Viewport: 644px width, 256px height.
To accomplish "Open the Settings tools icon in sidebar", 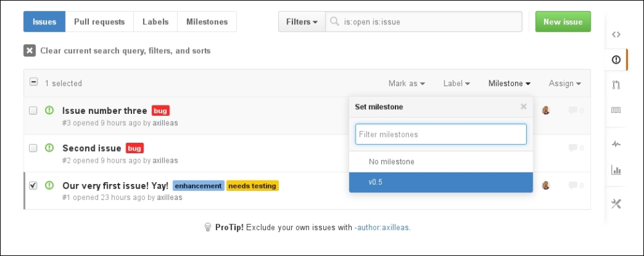I will coord(616,203).
